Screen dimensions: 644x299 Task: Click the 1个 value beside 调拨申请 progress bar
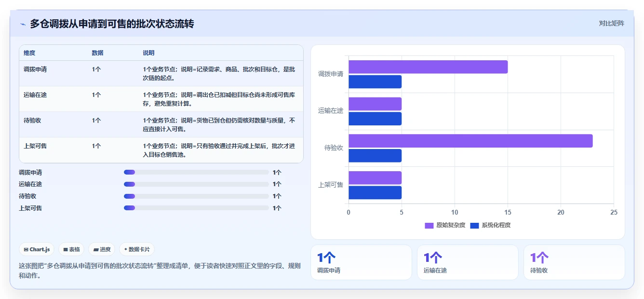[x=277, y=172]
